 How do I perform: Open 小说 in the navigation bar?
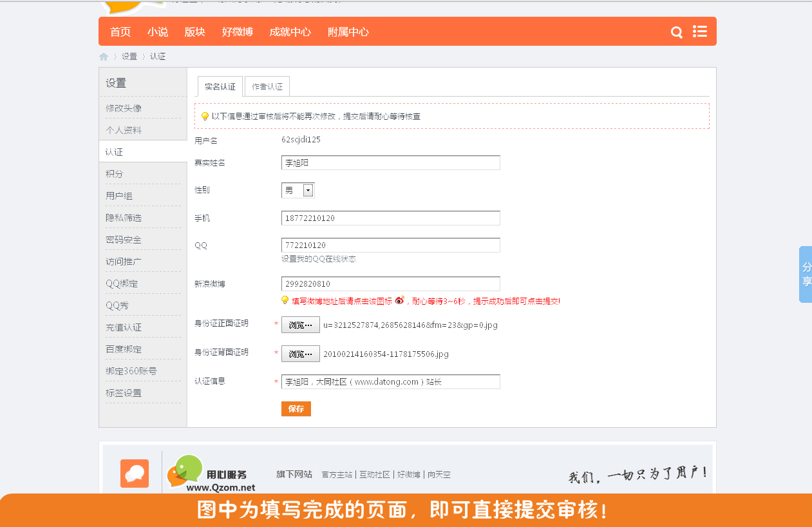coord(157,32)
